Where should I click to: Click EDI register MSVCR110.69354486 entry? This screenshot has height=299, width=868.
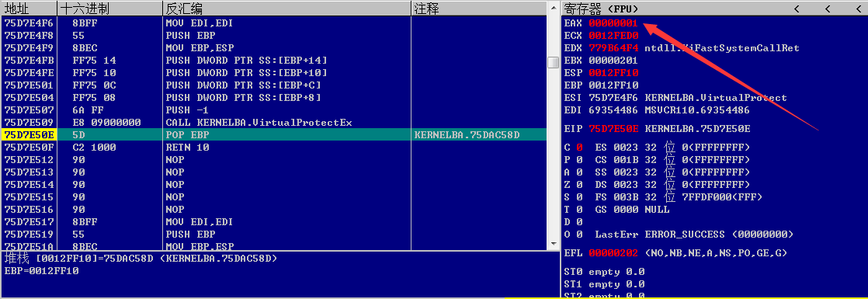[x=657, y=110]
